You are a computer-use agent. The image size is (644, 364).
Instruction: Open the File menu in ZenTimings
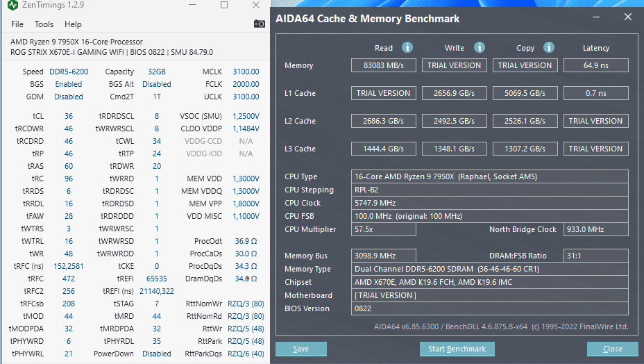(17, 24)
